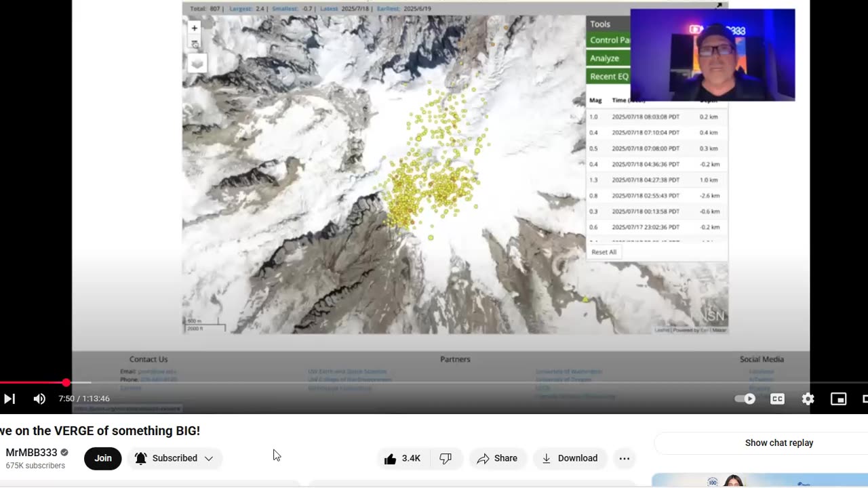Click the Contact Us footer heading

(x=149, y=359)
